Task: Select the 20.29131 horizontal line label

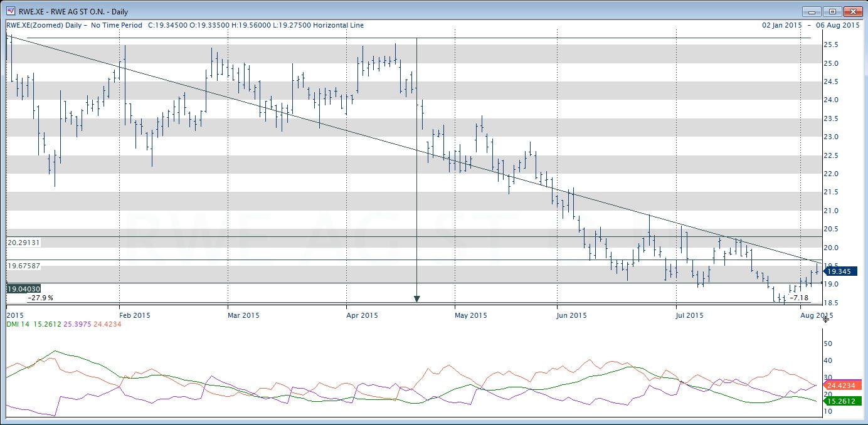Action: coord(23,242)
